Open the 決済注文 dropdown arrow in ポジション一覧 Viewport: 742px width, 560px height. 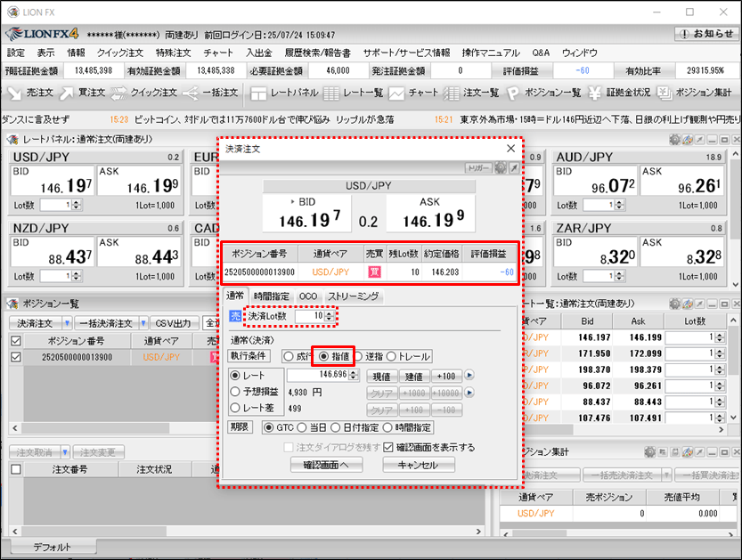pyautogui.click(x=62, y=322)
